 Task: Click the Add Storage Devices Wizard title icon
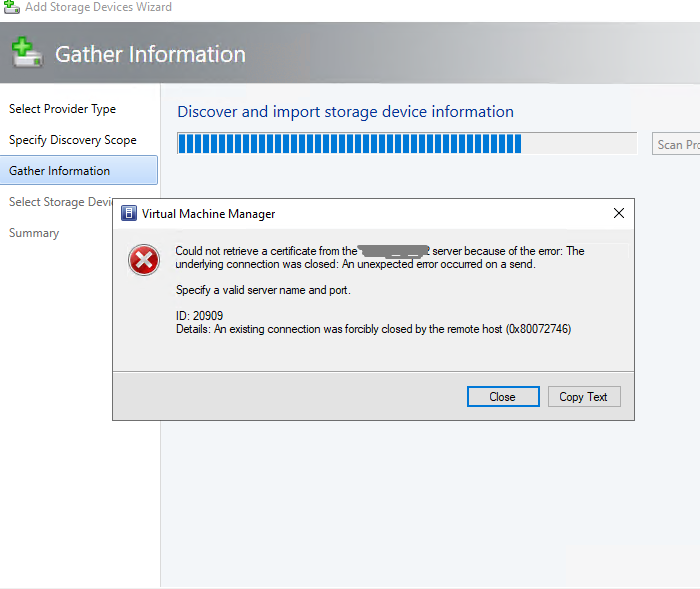[12, 7]
